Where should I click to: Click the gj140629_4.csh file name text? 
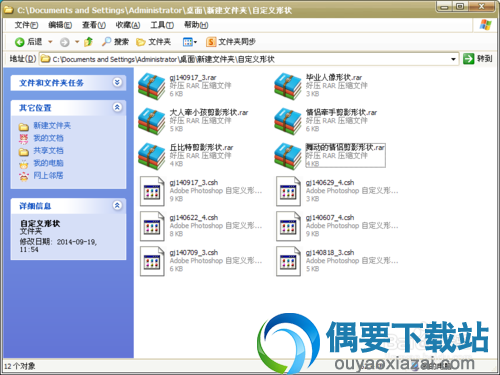pyautogui.click(x=330, y=183)
